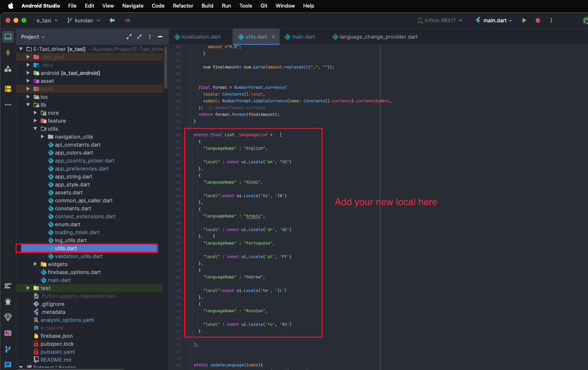
Task: Open the Terminal tool window
Action: pyautogui.click(x=8, y=333)
